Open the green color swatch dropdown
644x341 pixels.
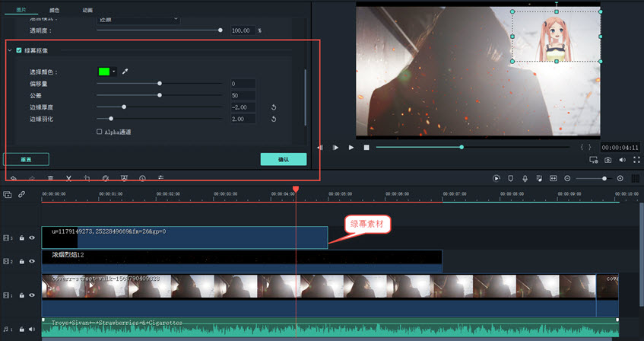114,72
